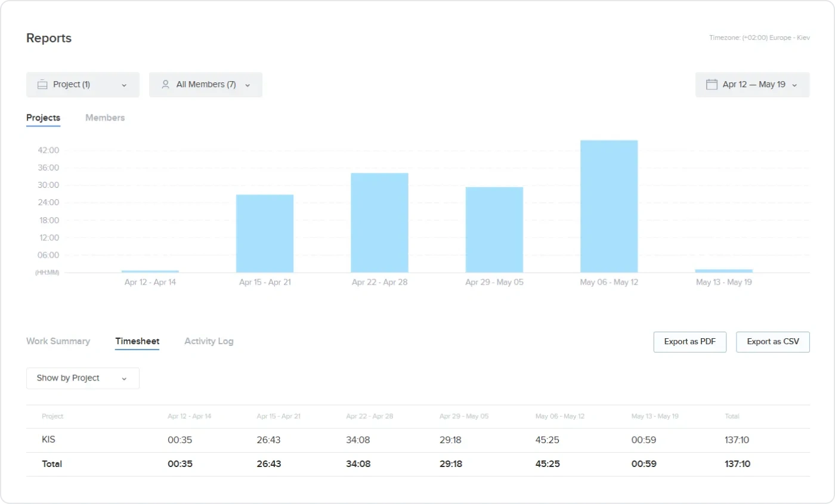The width and height of the screenshot is (835, 504).
Task: Open the Work Summary tab
Action: [x=58, y=341]
